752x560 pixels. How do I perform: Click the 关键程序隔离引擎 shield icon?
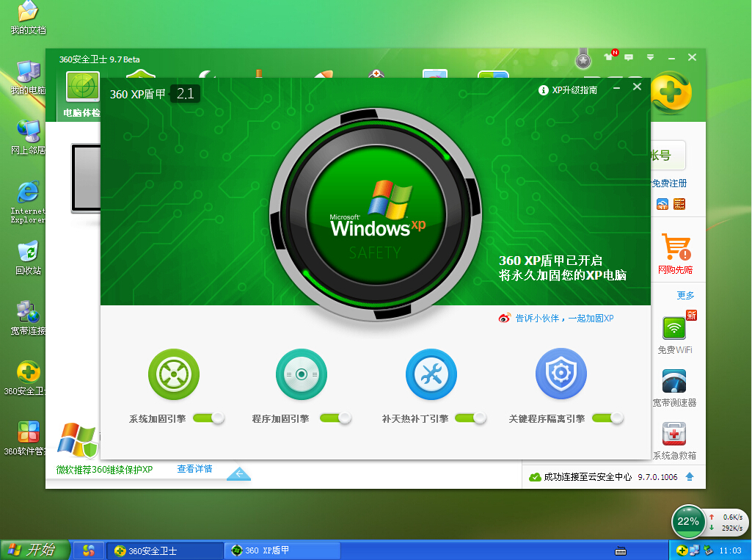(x=561, y=374)
